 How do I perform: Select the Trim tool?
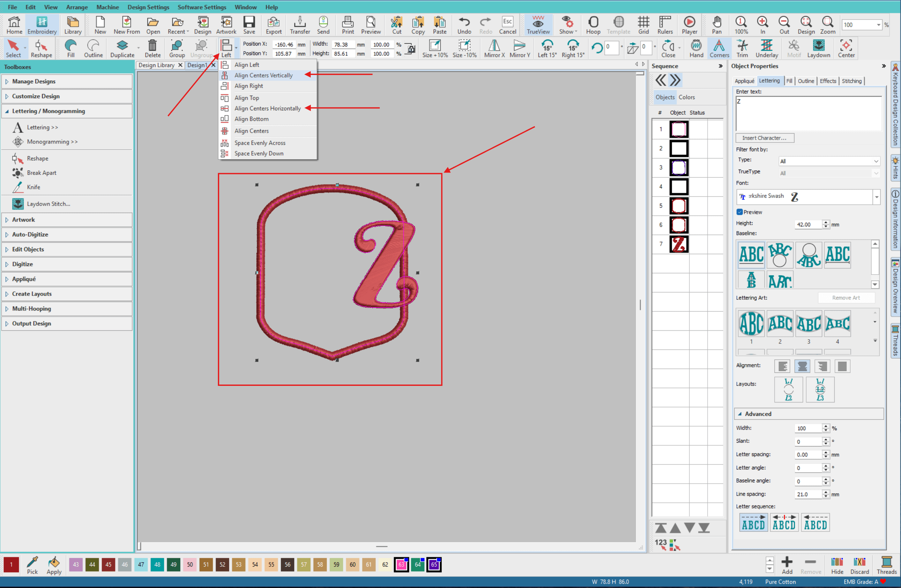pyautogui.click(x=741, y=48)
